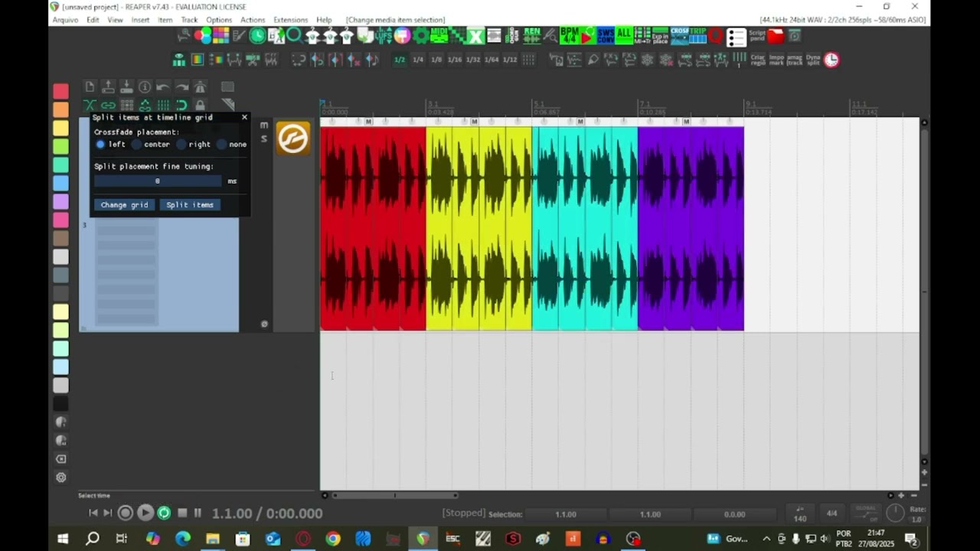Select the 1/16 grid division
980x551 pixels.
click(x=455, y=59)
